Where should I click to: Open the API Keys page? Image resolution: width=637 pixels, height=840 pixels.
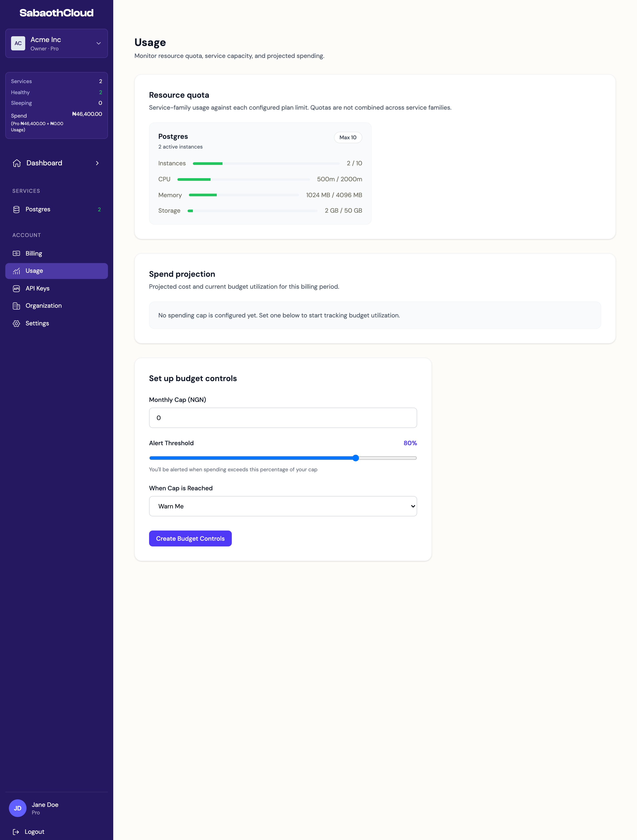coord(57,289)
